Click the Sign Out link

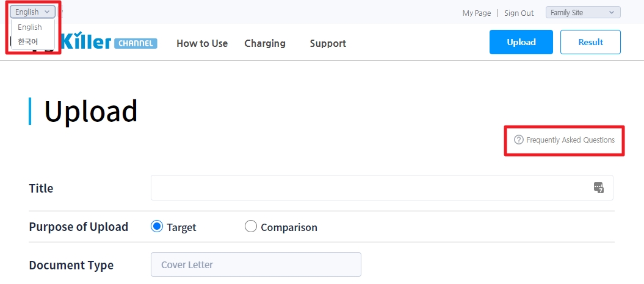[x=519, y=13]
